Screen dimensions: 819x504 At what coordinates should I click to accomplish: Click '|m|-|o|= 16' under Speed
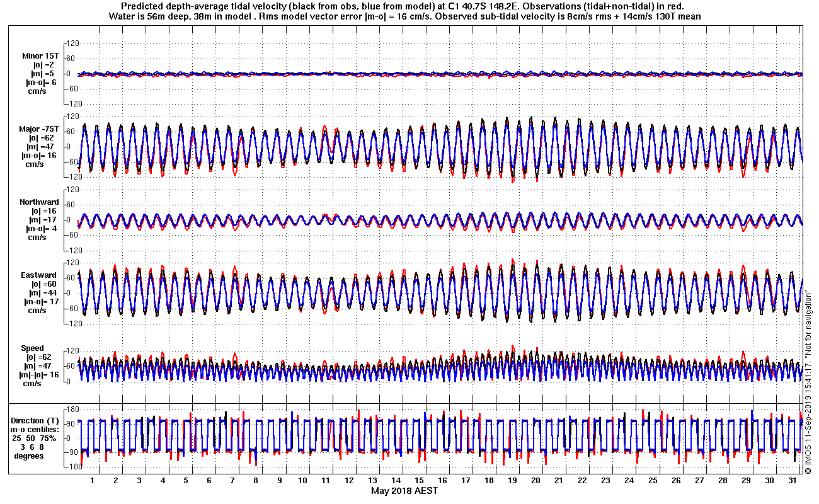(x=40, y=375)
